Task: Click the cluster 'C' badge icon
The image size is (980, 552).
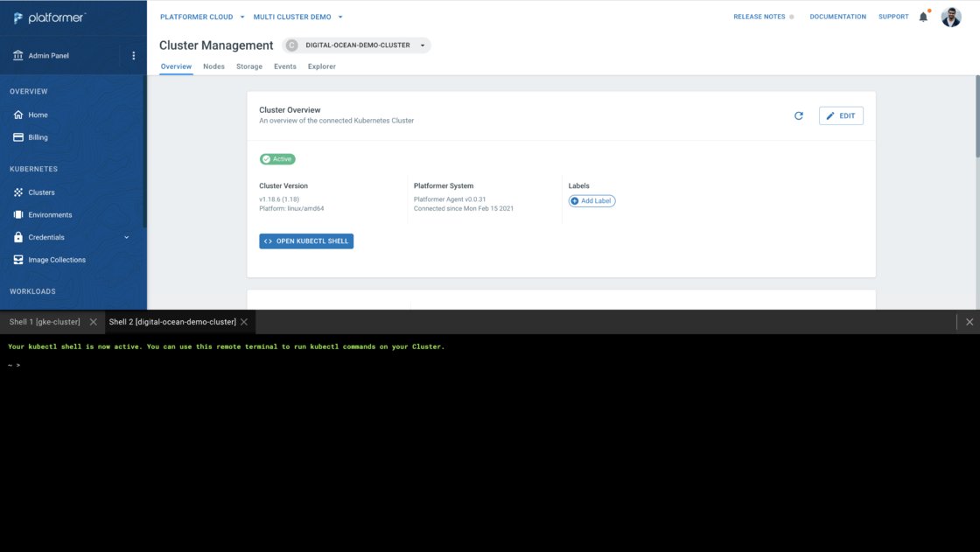Action: [x=292, y=45]
